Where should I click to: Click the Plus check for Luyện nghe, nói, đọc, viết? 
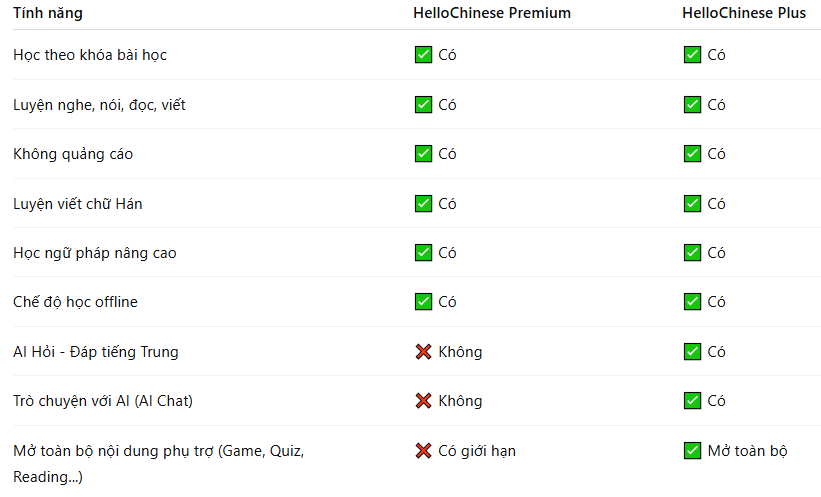(x=692, y=105)
